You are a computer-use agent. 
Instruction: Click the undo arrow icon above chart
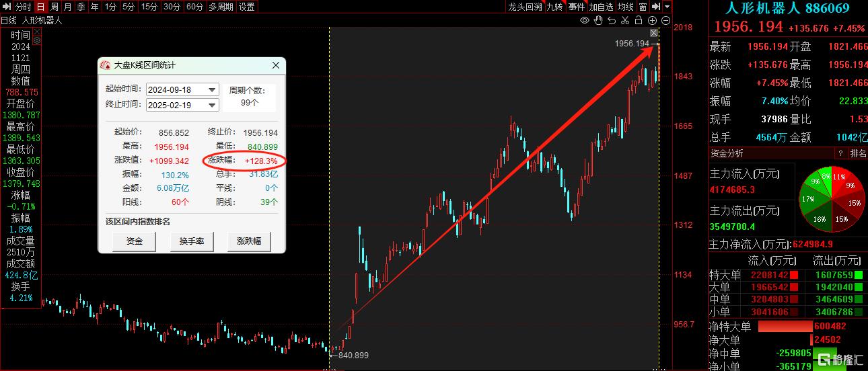coord(612,21)
